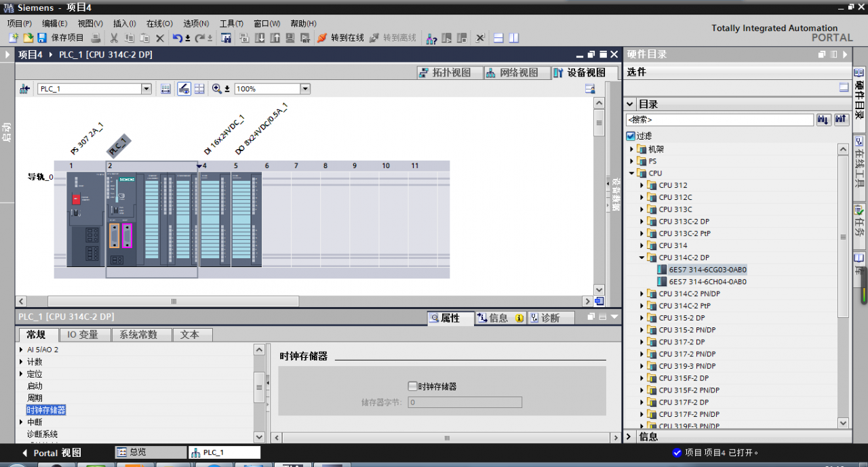
Task: Click the Undo arrow icon
Action: (x=178, y=38)
